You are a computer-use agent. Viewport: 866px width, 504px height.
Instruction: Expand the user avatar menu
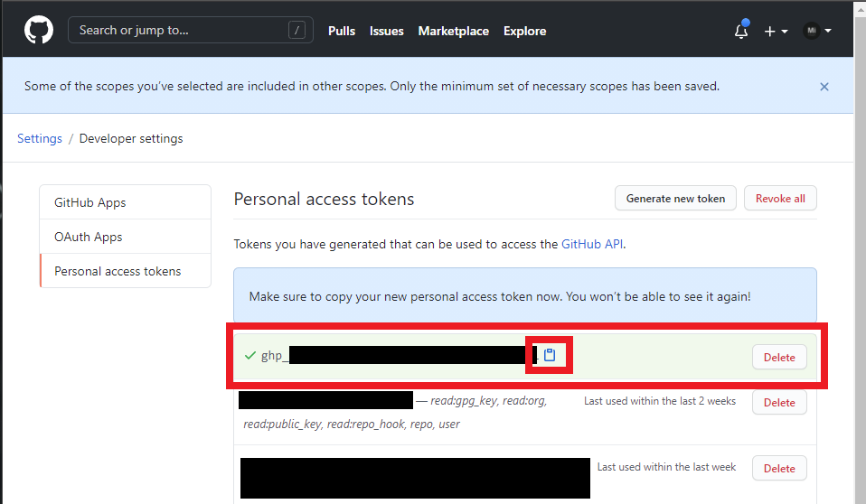click(817, 31)
